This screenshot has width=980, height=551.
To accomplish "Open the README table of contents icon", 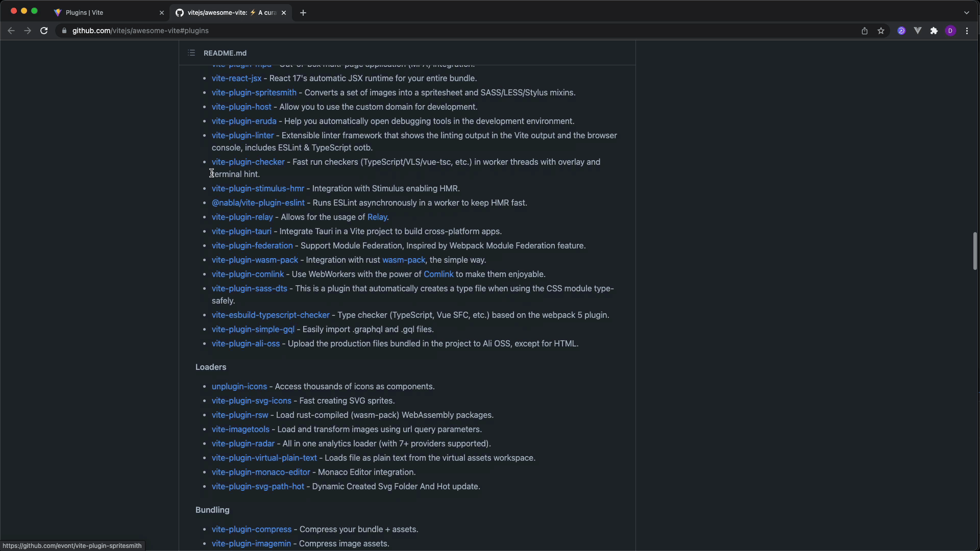I will pyautogui.click(x=191, y=53).
